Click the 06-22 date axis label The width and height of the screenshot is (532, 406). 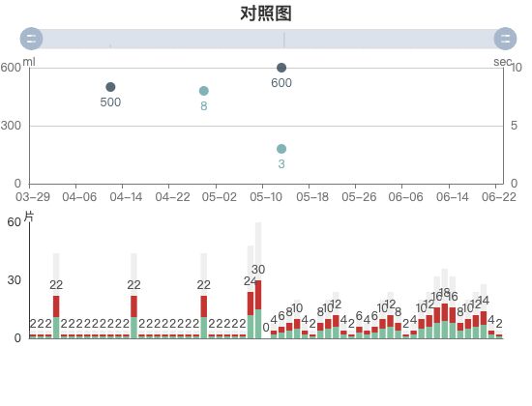(x=499, y=197)
